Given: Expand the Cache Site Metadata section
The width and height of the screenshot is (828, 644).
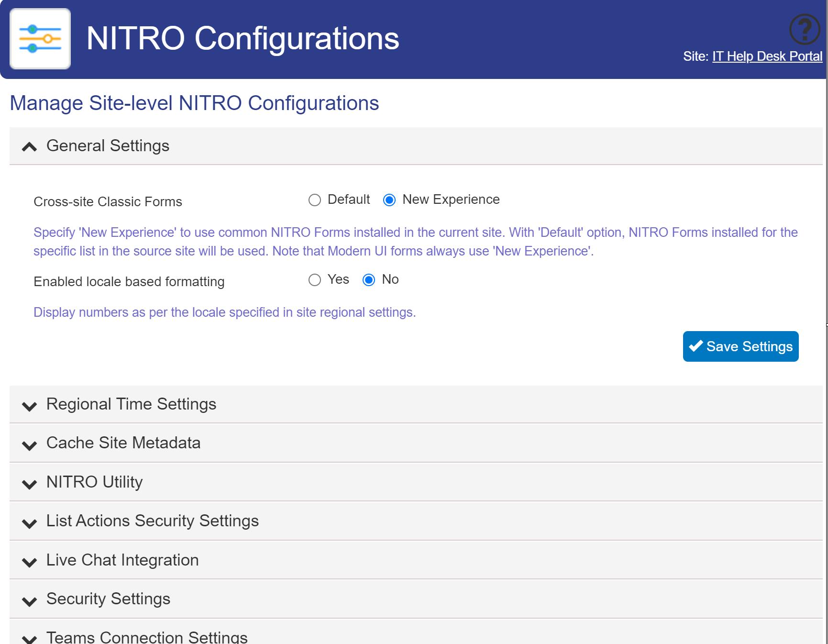Looking at the screenshot, I should click(x=416, y=443).
